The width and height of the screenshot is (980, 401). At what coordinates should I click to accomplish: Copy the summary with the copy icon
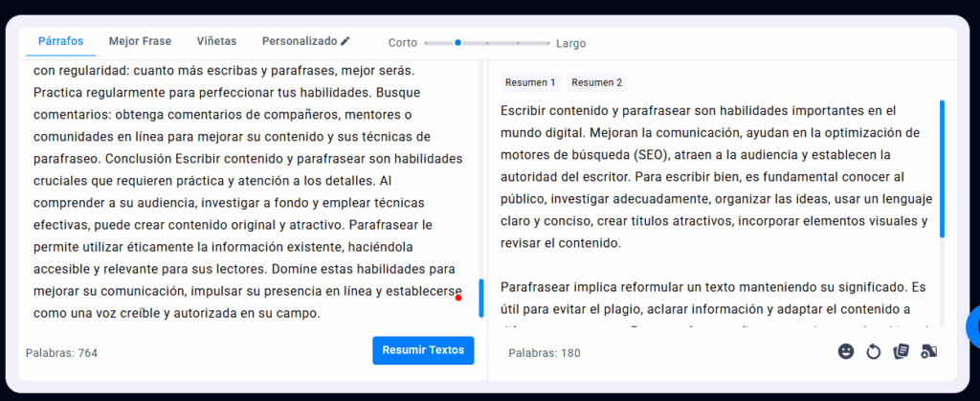point(900,351)
